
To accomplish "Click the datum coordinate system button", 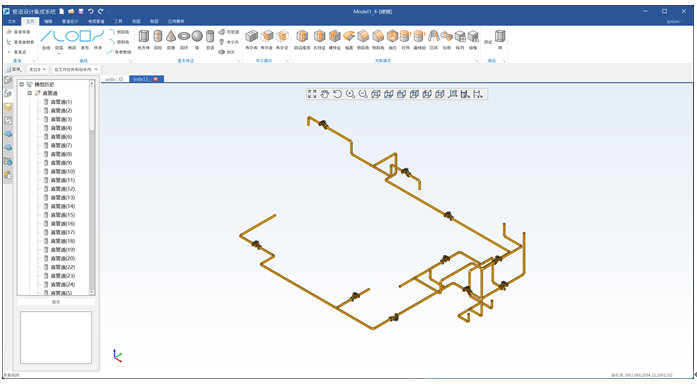I will point(20,42).
